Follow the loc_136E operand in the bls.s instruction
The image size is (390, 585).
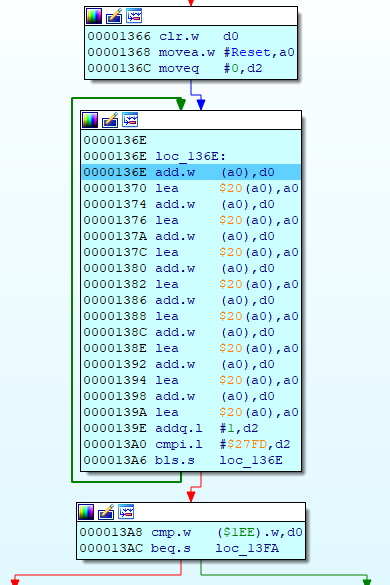[251, 460]
